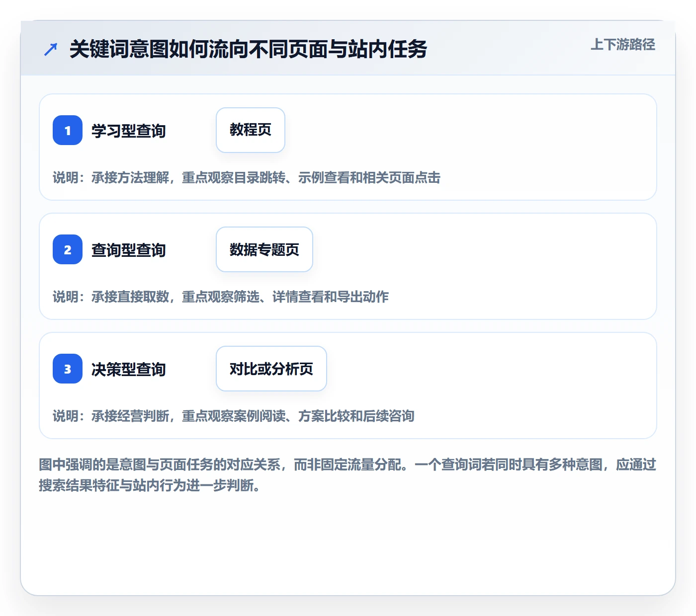
Task: Click the number 1 badge
Action: [x=68, y=130]
